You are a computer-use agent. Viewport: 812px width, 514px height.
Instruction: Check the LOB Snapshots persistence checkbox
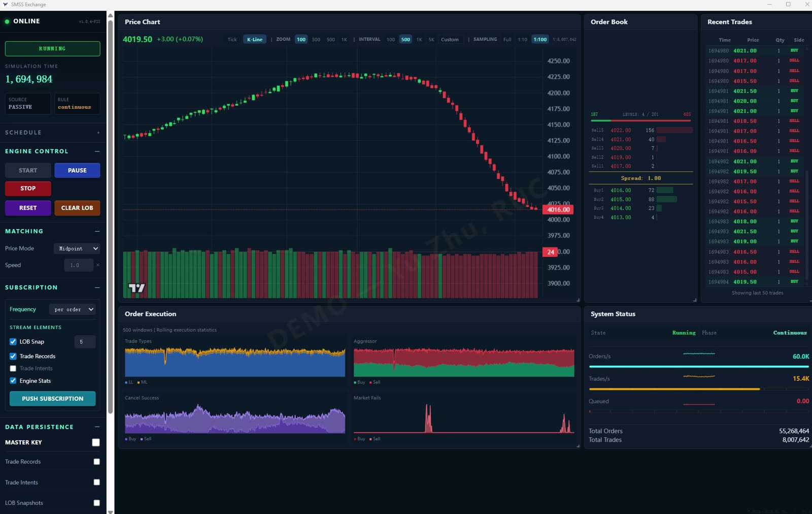pyautogui.click(x=96, y=503)
